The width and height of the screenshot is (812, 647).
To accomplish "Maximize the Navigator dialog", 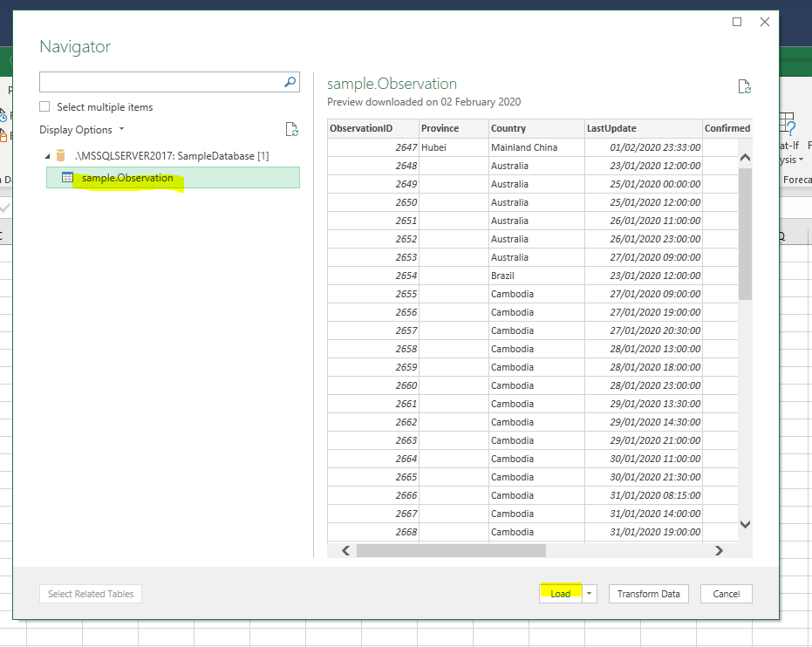I will (737, 22).
